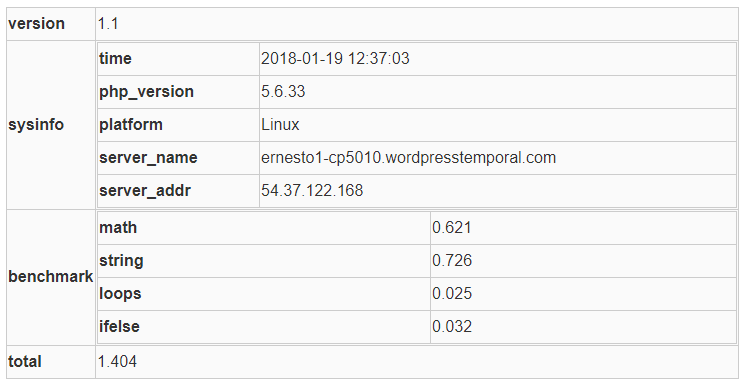The image size is (745, 385).
Task: Click the server_name label
Action: (148, 158)
